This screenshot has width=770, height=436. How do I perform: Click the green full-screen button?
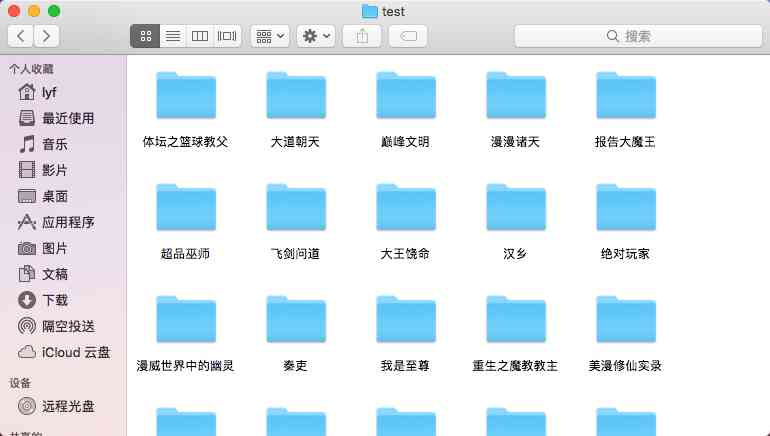pyautogui.click(x=54, y=11)
